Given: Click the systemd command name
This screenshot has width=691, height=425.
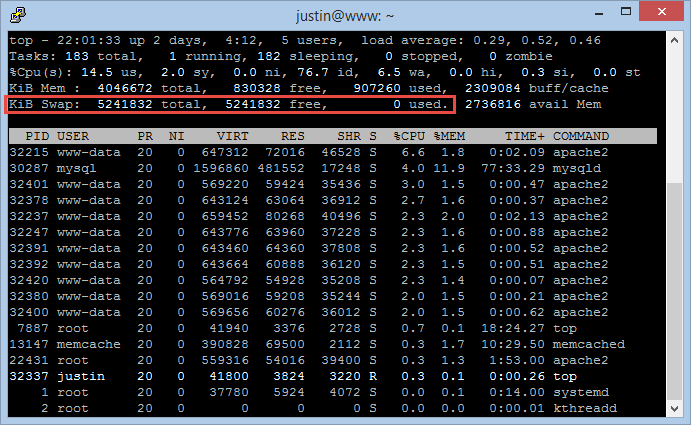Looking at the screenshot, I should pos(581,392).
